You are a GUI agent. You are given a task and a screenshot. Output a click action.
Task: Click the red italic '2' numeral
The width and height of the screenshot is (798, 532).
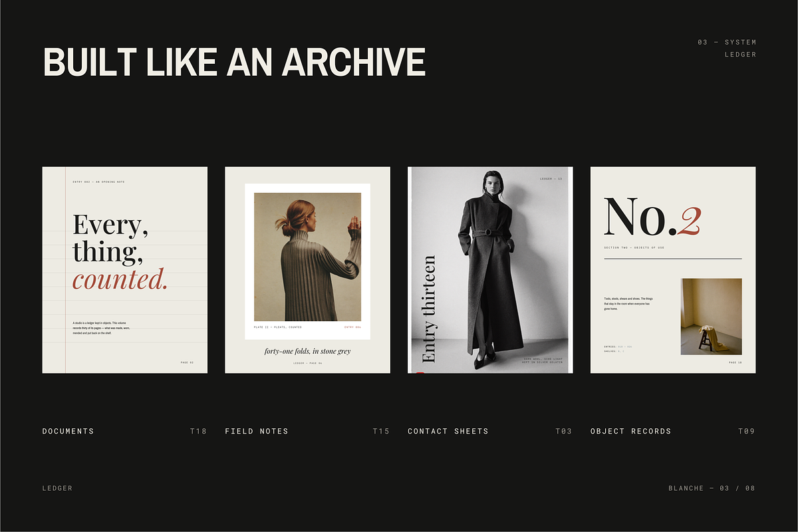tap(690, 221)
